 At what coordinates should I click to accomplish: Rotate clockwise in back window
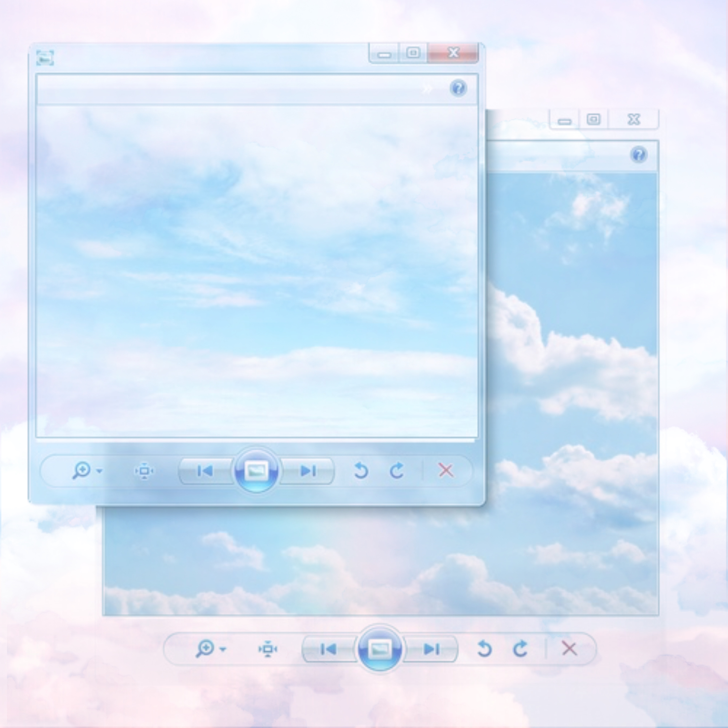520,649
